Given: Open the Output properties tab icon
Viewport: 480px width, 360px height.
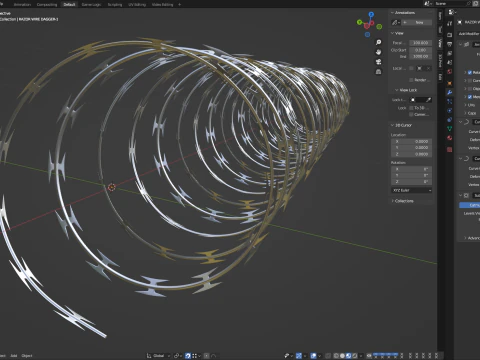Looking at the screenshot, I should 449,44.
